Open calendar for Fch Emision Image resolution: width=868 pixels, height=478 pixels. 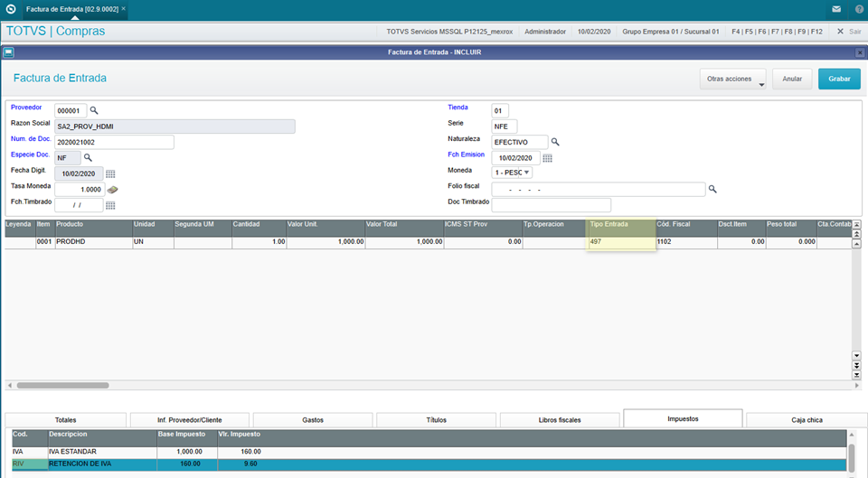548,158
